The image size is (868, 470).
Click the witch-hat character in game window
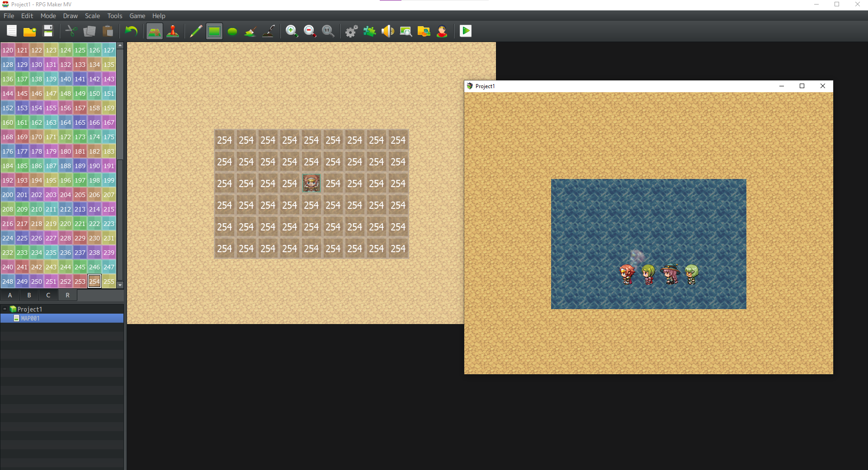670,273
